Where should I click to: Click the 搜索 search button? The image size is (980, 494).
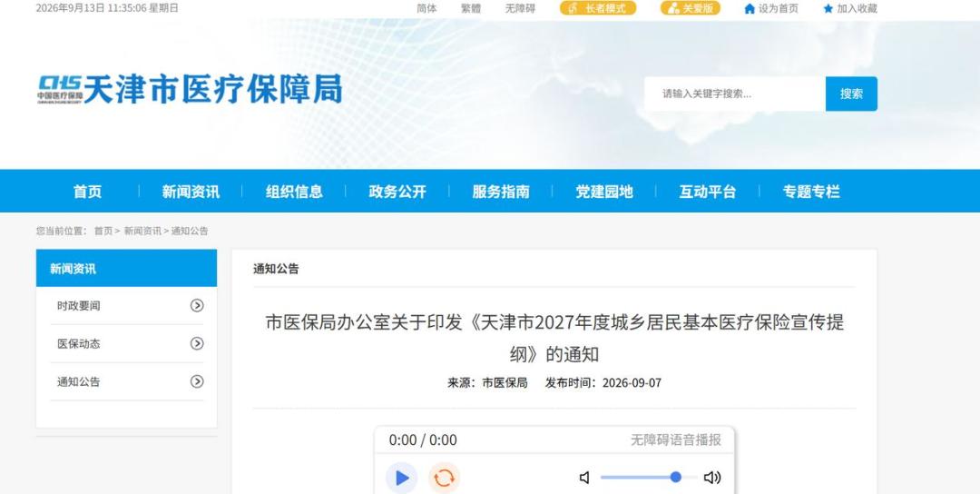point(851,94)
